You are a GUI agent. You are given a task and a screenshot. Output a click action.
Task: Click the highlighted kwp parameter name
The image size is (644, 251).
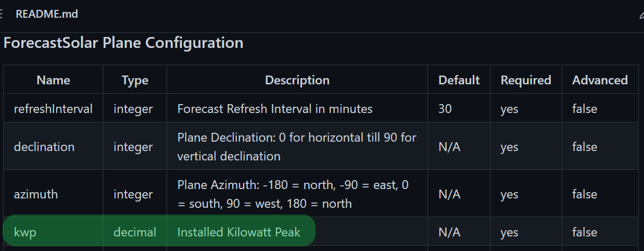coord(25,232)
